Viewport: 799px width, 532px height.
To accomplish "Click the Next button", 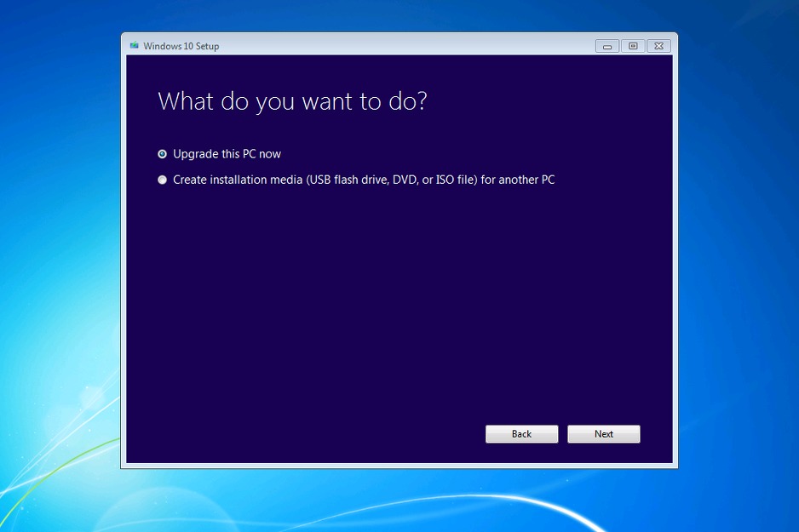I will click(x=603, y=434).
